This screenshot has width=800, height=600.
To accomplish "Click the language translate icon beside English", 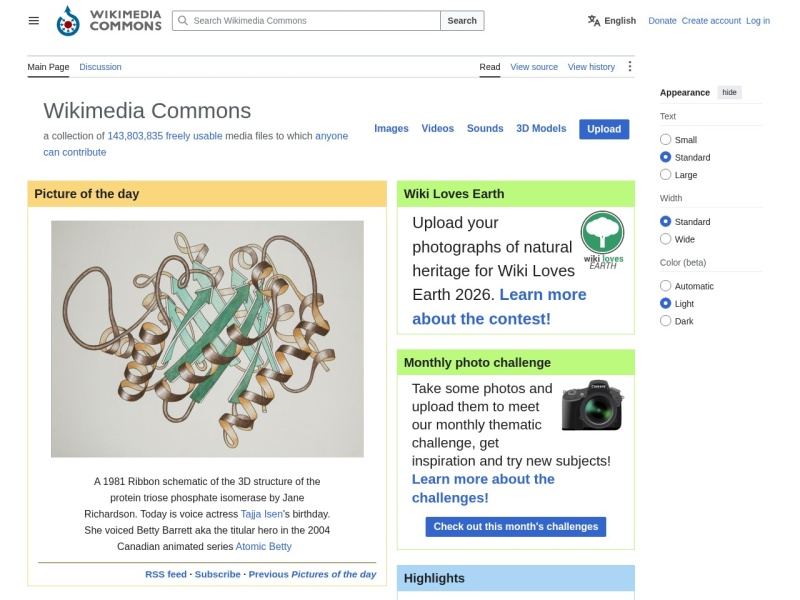I will click(x=593, y=20).
